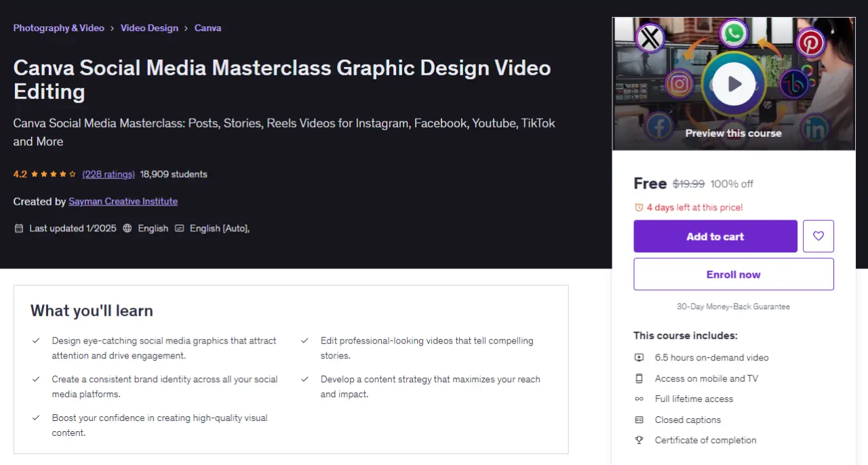Click 100% off discount text

tap(732, 184)
